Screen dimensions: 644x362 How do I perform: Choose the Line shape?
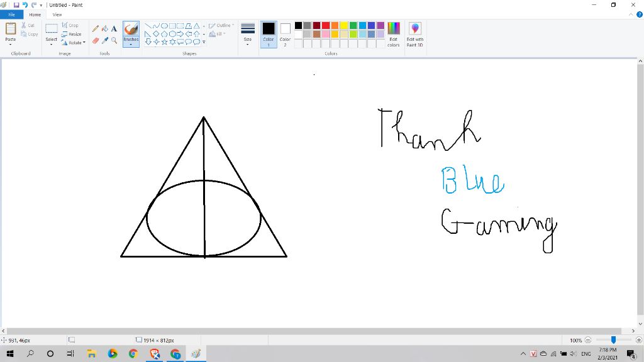coord(148,26)
